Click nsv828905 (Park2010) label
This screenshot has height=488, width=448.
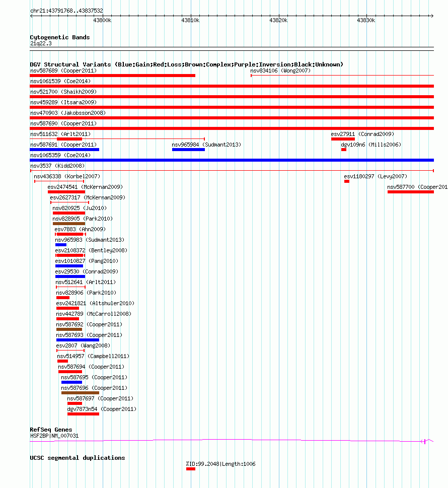(x=83, y=219)
